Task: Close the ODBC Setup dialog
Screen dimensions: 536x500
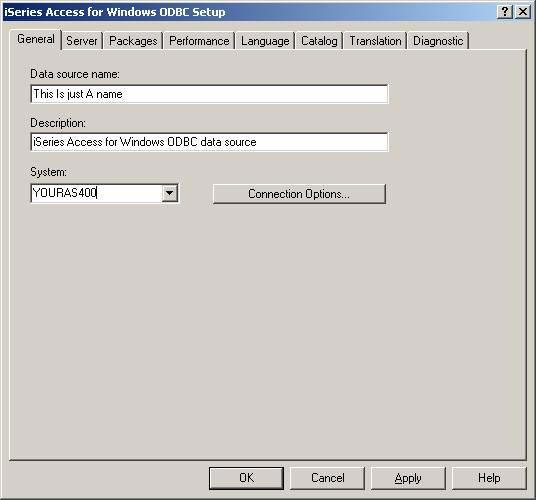Action: click(x=523, y=12)
